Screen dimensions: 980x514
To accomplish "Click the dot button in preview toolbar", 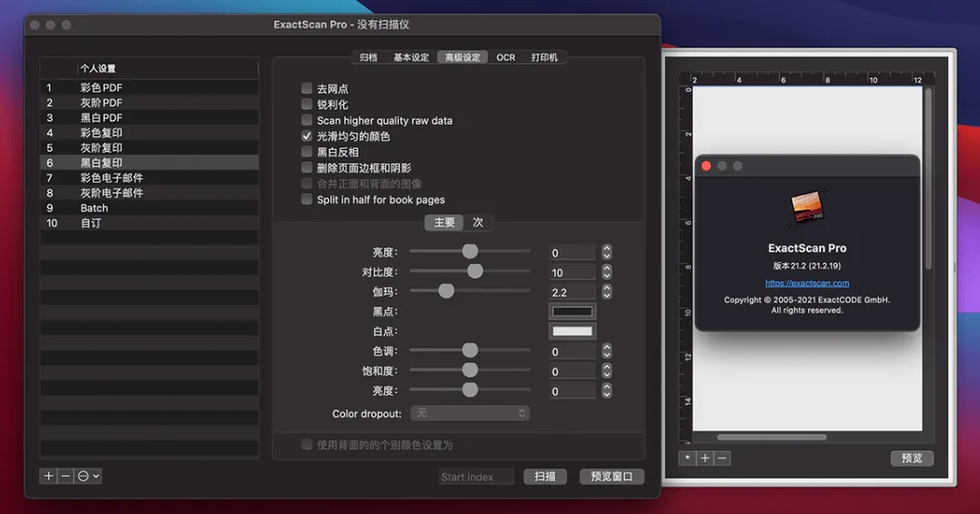I will point(688,458).
